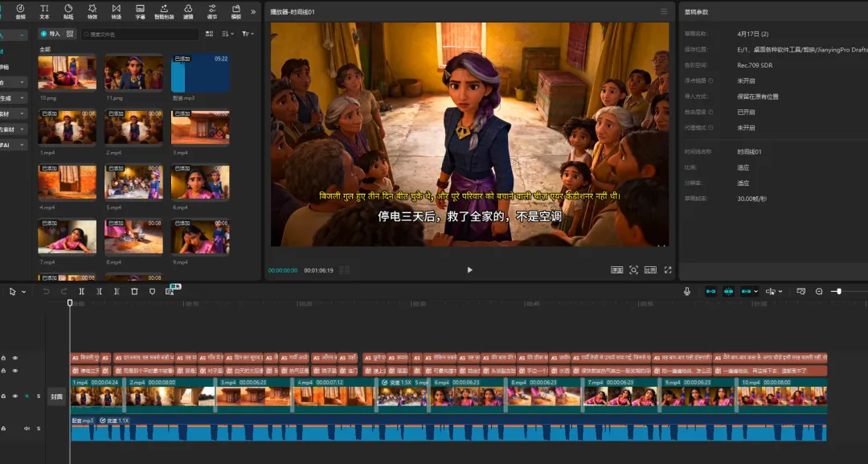Image resolution: width=868 pixels, height=464 pixels.
Task: Switch to the 文本 (Text) tab
Action: point(44,10)
